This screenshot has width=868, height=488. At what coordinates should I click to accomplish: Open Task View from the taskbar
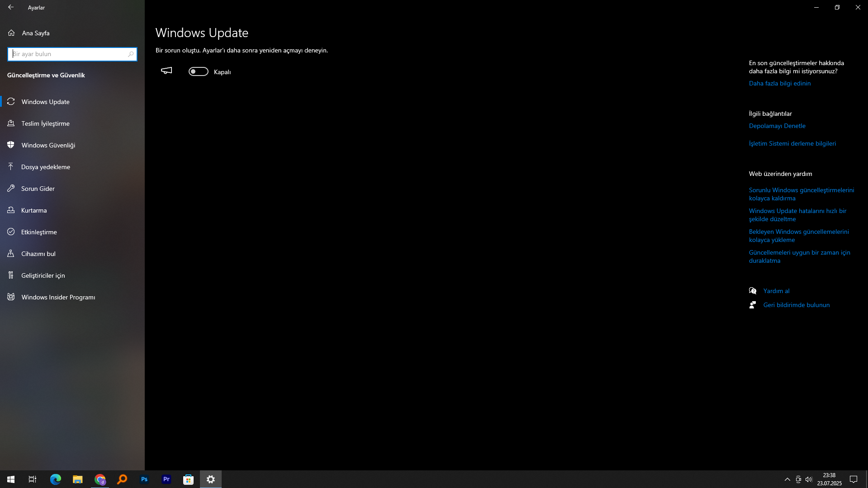tap(33, 479)
